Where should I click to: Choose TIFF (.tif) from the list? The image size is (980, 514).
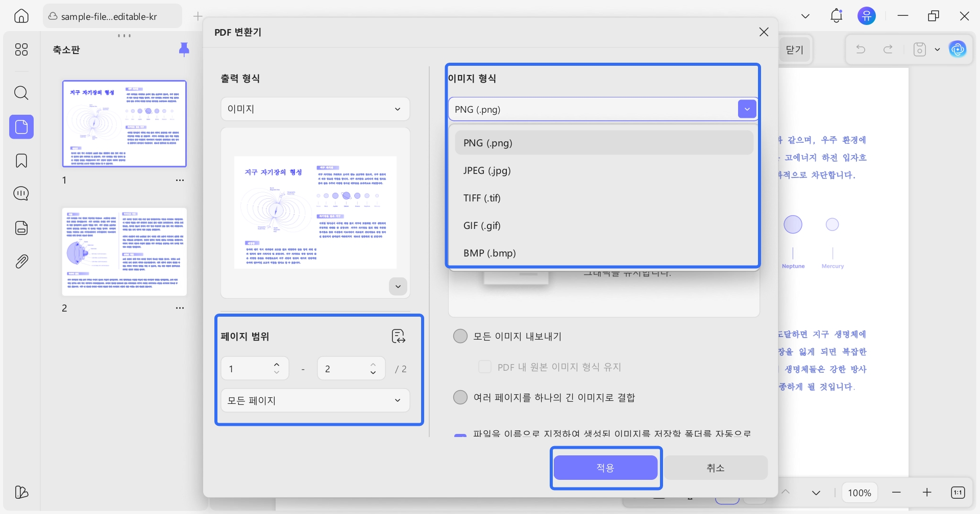click(604, 198)
